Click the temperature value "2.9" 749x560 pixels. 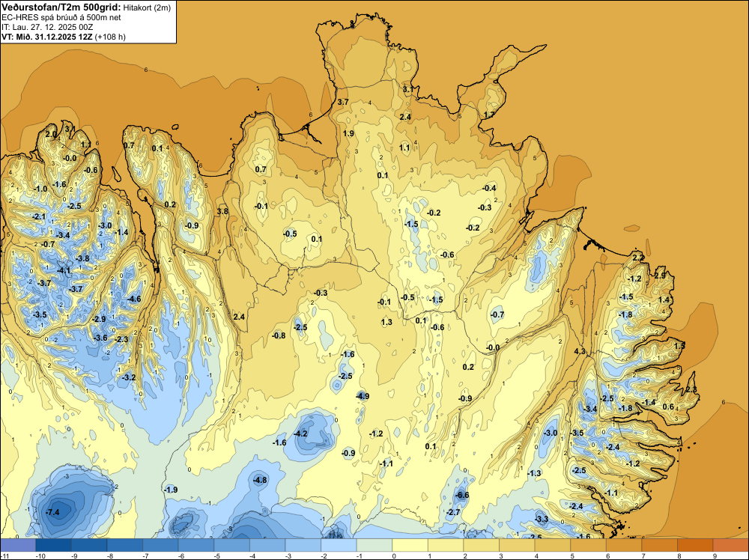pyautogui.click(x=660, y=276)
